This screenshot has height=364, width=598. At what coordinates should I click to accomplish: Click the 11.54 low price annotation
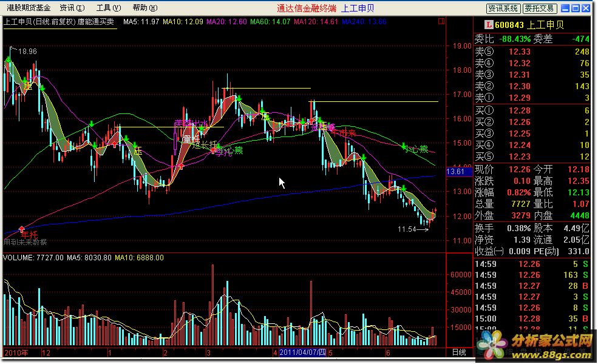407,229
